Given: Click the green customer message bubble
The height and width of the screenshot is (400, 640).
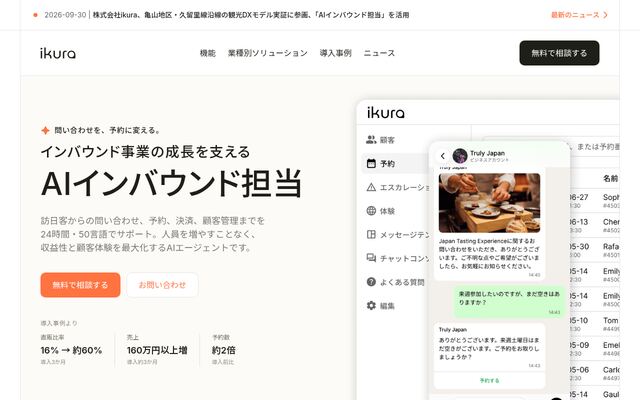Looking at the screenshot, I should click(509, 302).
